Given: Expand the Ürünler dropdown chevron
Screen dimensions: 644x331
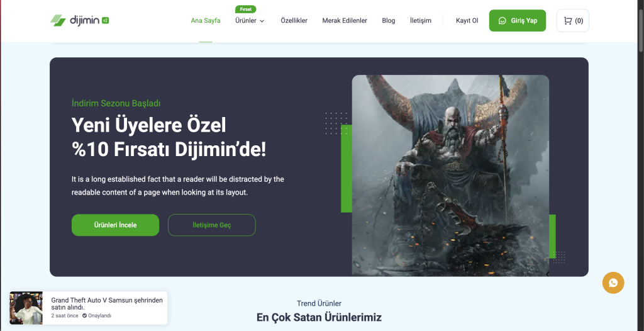Looking at the screenshot, I should (x=262, y=21).
